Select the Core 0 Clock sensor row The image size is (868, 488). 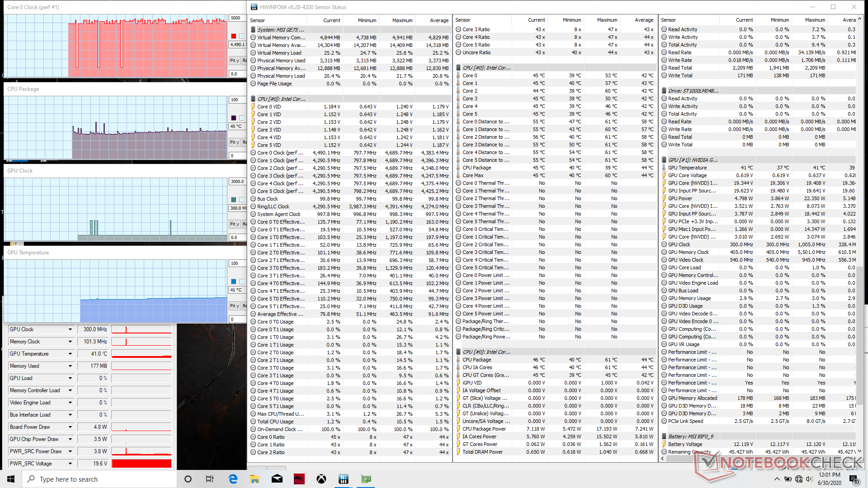pyautogui.click(x=280, y=153)
